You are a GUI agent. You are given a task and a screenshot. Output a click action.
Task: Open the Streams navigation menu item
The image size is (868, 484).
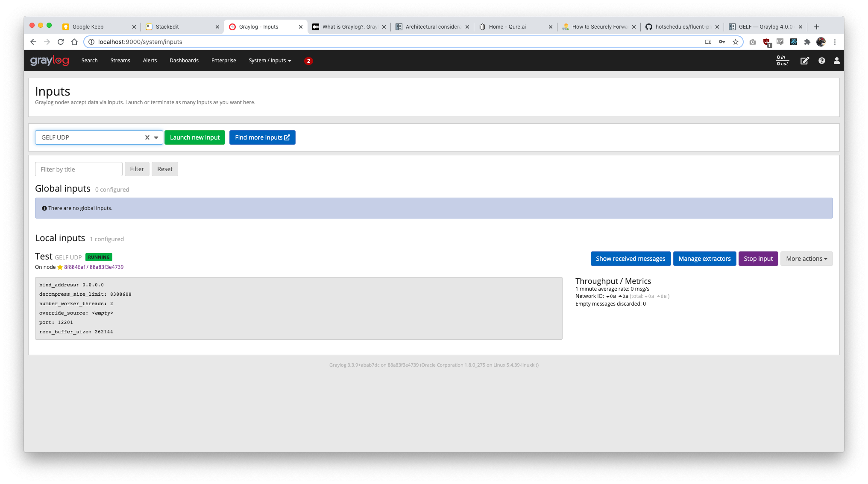click(120, 60)
